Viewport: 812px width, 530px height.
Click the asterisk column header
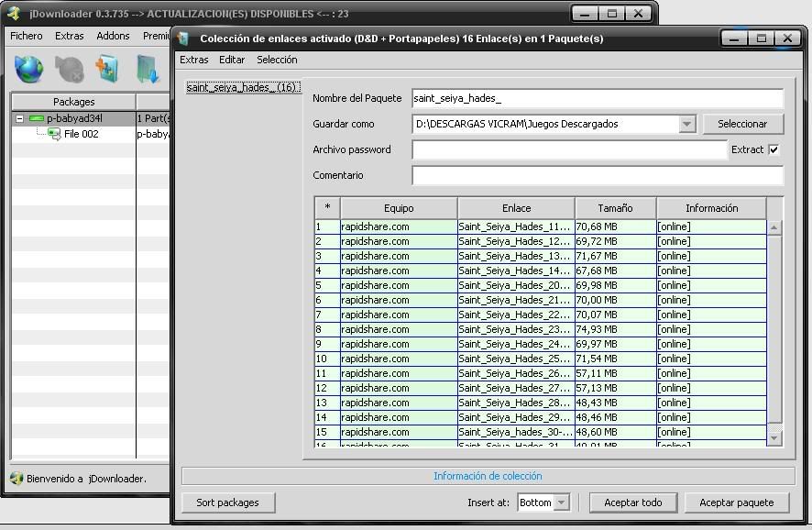327,208
